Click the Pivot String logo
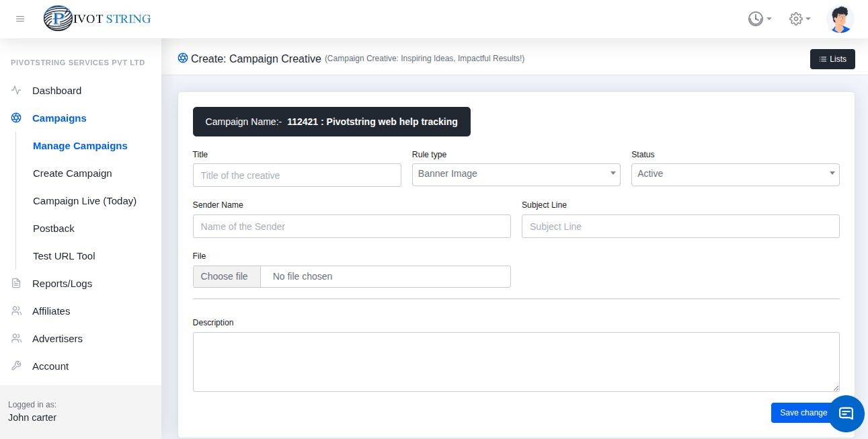Viewport: 868px width, 439px height. pos(96,19)
